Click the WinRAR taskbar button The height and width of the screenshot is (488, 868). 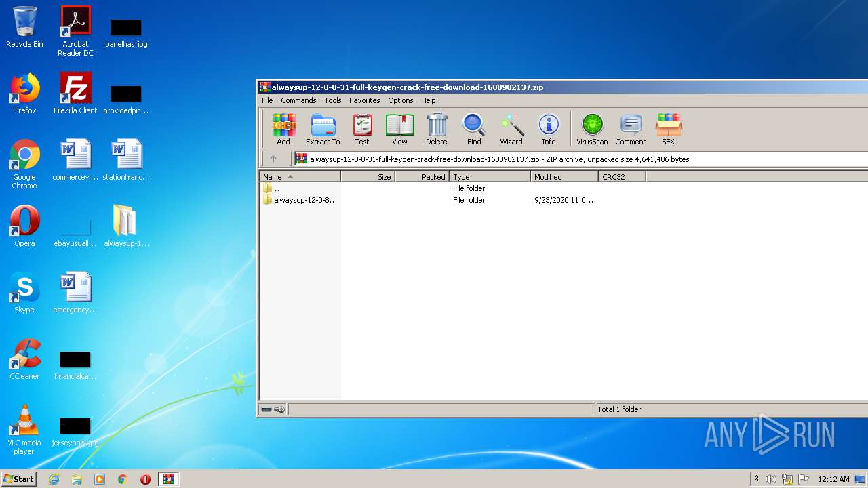(x=169, y=479)
